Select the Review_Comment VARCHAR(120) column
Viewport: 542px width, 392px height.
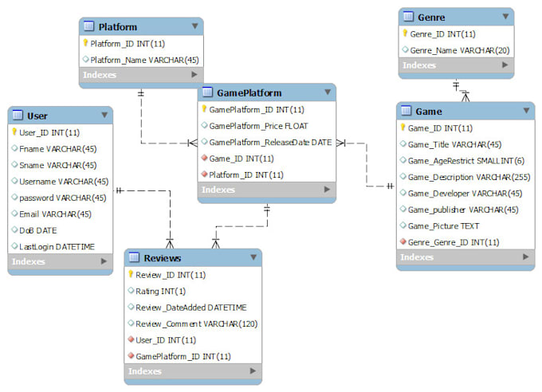click(x=193, y=323)
